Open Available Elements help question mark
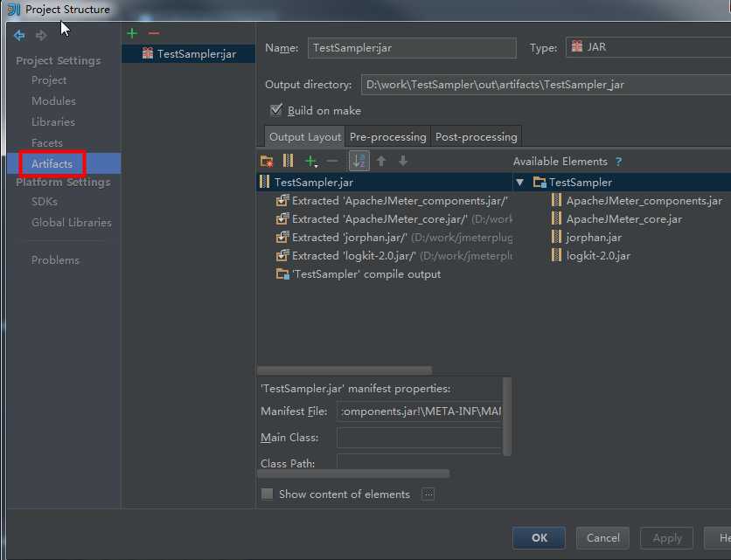 pos(618,162)
